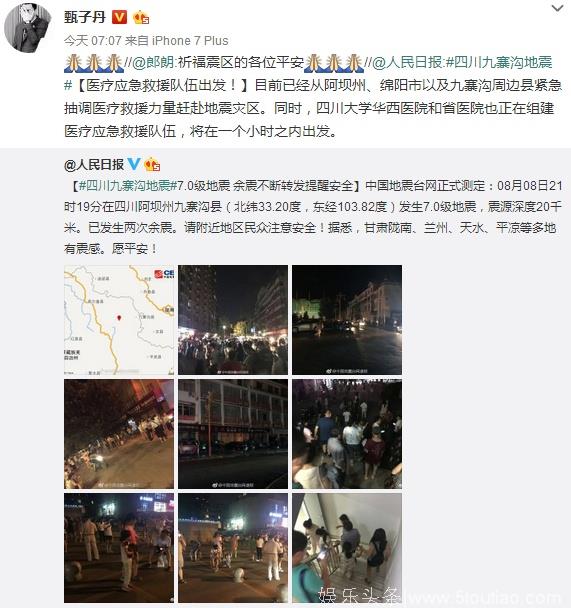
Task: Click the orange V verified badge beside 甄子丹
Action: point(119,17)
